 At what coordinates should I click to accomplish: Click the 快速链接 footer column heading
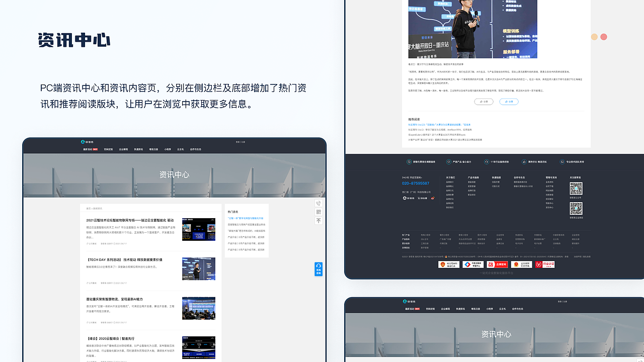click(496, 177)
